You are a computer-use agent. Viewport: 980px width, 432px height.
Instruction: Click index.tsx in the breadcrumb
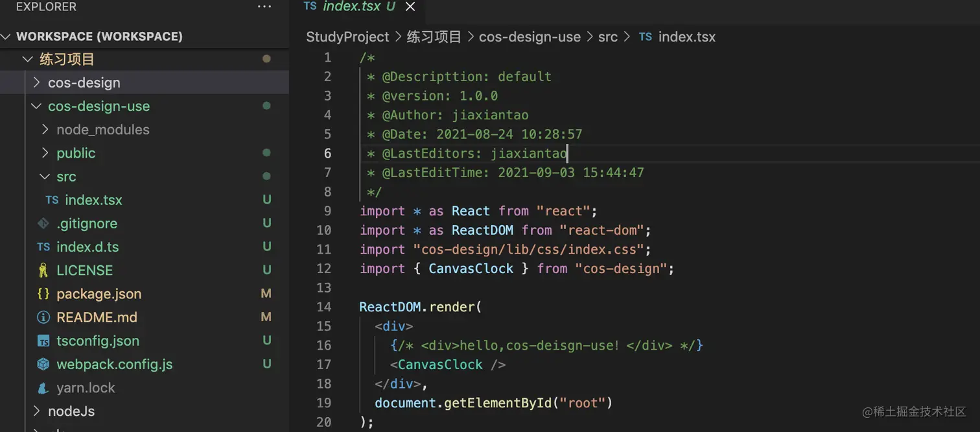(687, 37)
